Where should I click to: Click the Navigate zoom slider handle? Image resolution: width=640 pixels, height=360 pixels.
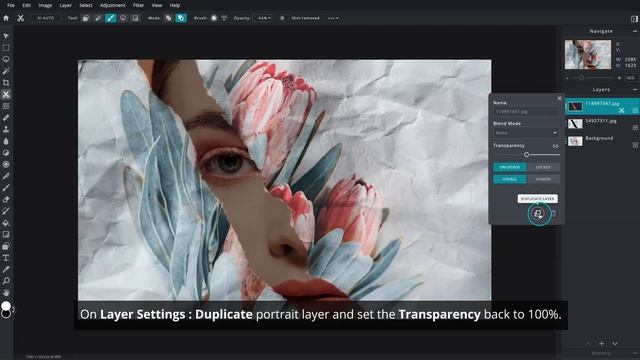coord(581,78)
